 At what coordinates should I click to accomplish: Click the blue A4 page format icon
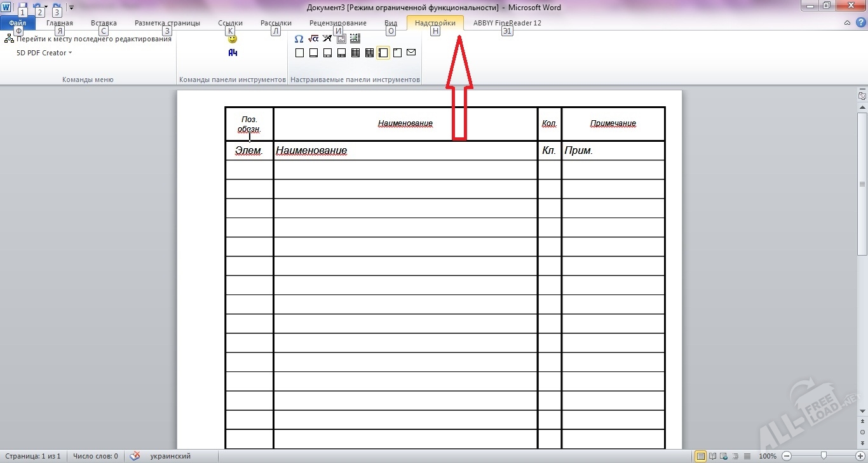[x=233, y=53]
